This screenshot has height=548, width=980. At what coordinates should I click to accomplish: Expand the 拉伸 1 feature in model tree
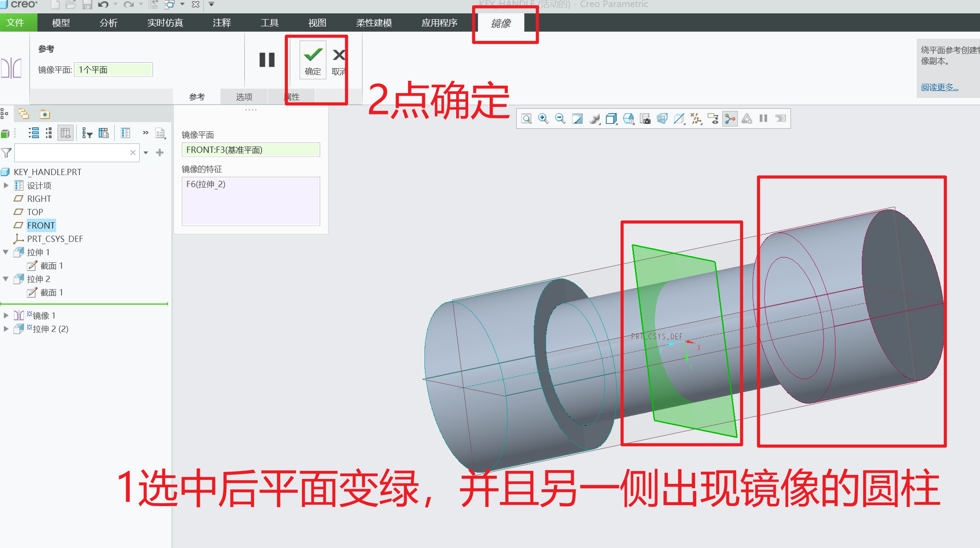(6, 252)
